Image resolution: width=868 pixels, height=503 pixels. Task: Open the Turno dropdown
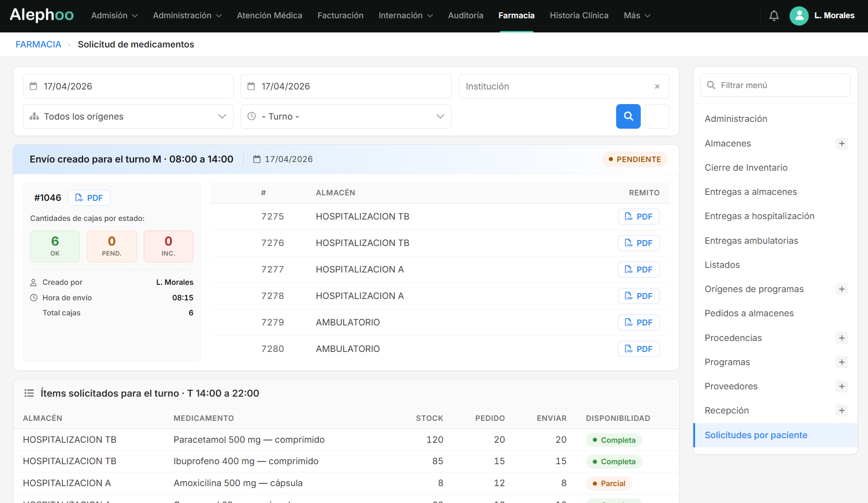[346, 116]
